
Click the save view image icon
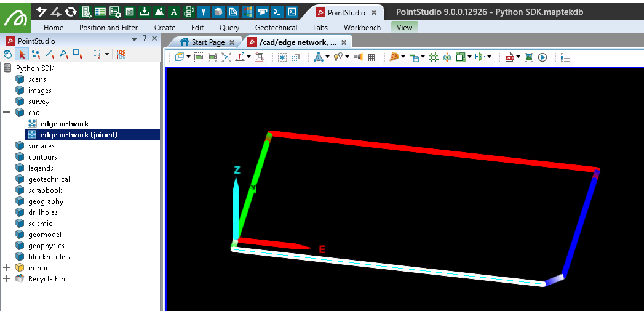click(529, 57)
